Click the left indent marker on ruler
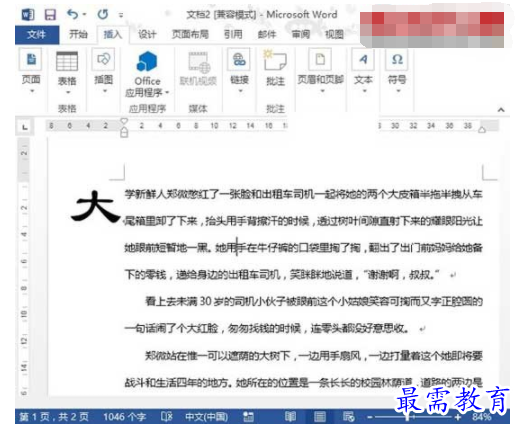 click(x=124, y=133)
